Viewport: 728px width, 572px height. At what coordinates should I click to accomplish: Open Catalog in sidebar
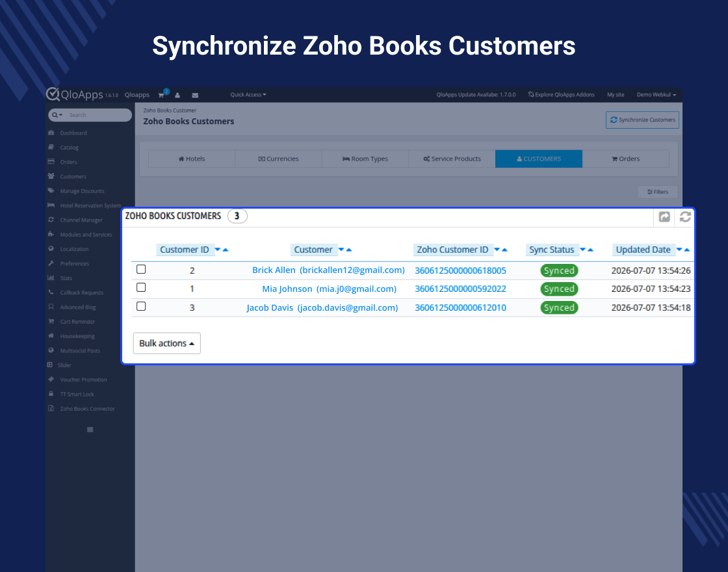[x=69, y=147]
